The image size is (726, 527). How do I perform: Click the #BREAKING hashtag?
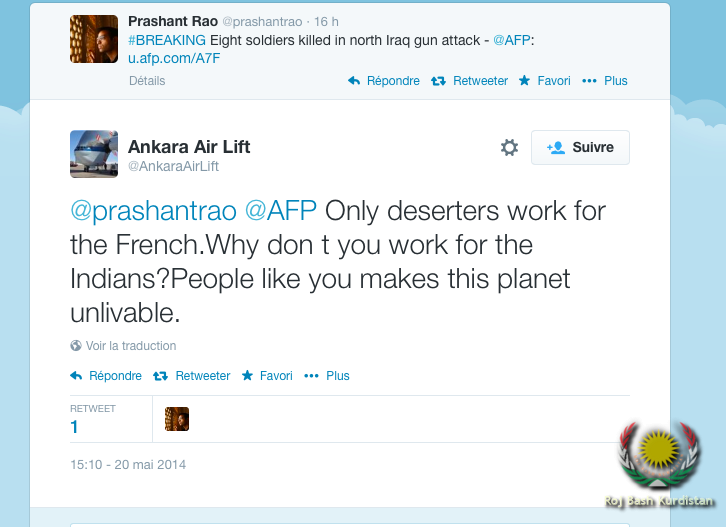click(x=167, y=40)
